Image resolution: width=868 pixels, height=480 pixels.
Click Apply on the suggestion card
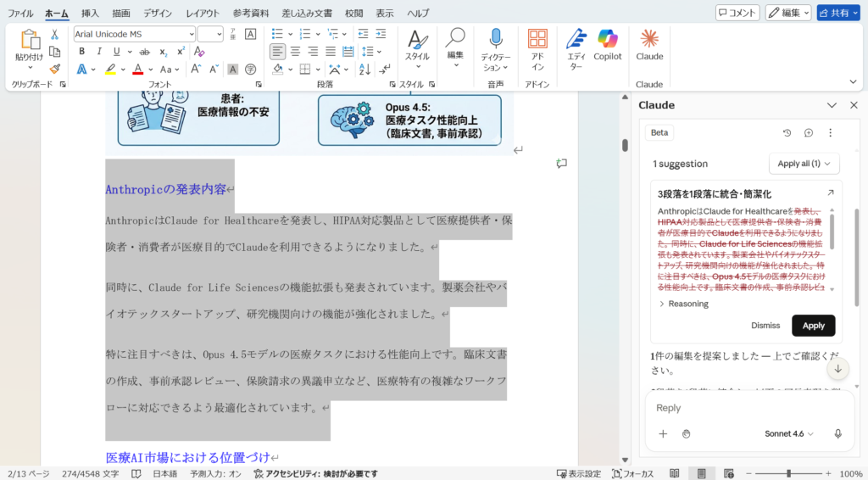click(x=813, y=326)
